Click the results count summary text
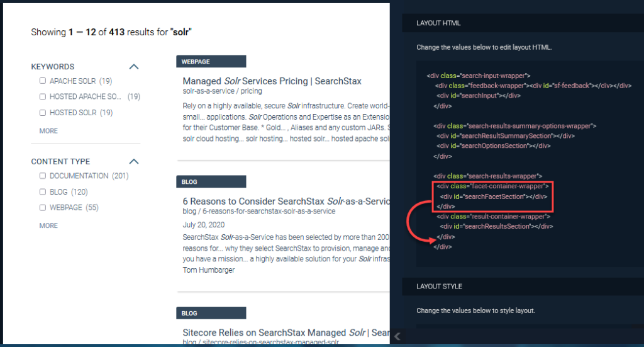Screen dimensions: 644x347 pyautogui.click(x=111, y=32)
